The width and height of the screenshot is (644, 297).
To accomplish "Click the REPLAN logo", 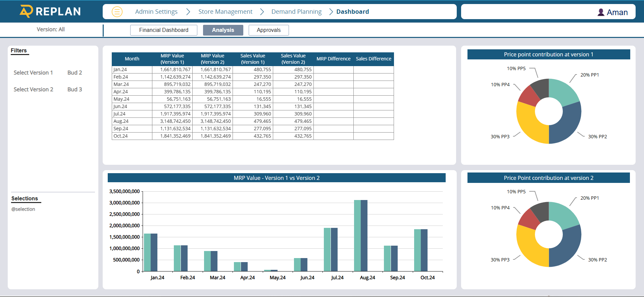I will 50,11.
